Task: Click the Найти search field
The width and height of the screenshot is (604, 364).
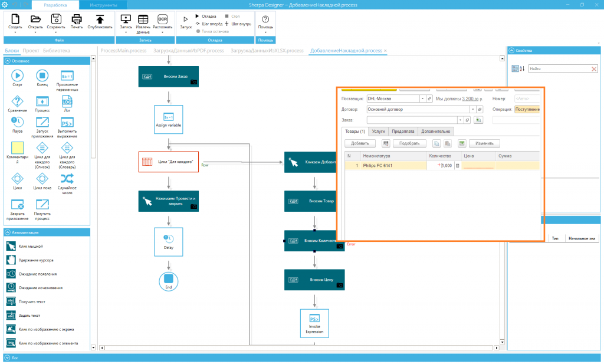Action: tap(560, 68)
